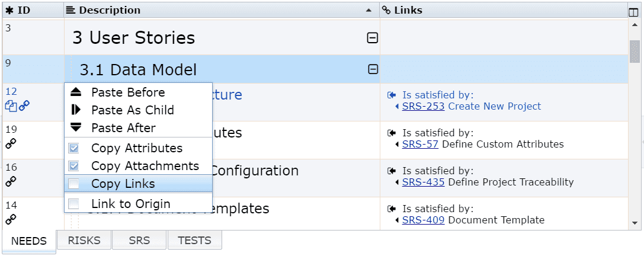Click the scrollbar down arrow
The width and height of the screenshot is (644, 256).
coord(635,223)
